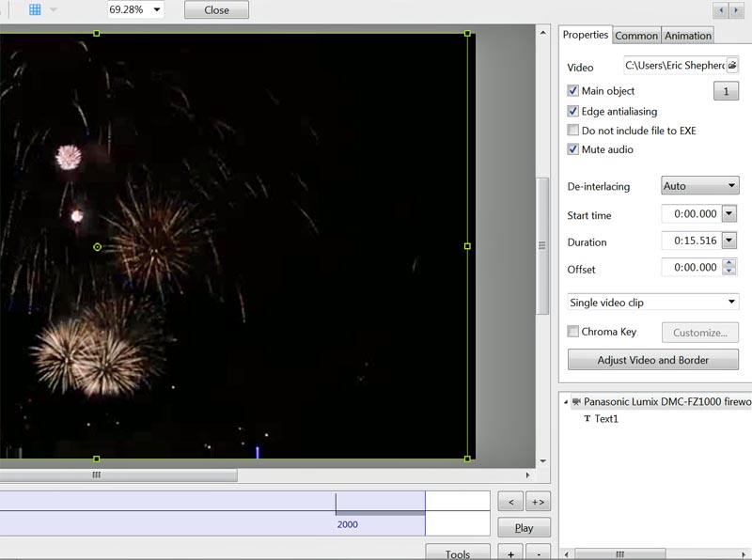
Task: Click the Text1 object icon in the list
Action: [x=587, y=419]
